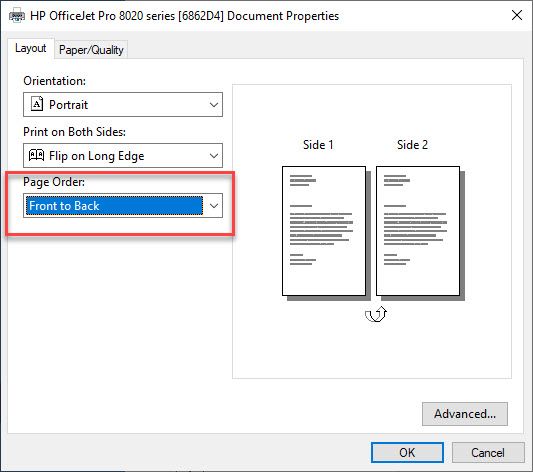
Task: Click the Side 1 label
Action: (318, 145)
